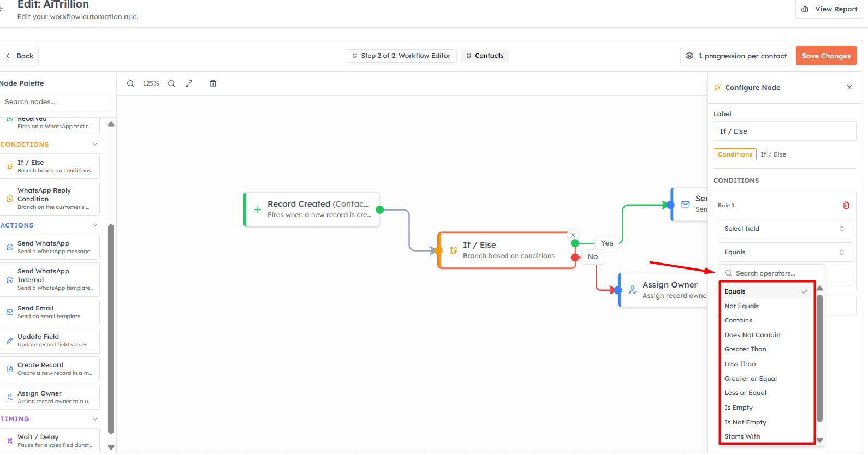Click the View Report chart icon
The width and height of the screenshot is (868, 455).
pos(805,9)
